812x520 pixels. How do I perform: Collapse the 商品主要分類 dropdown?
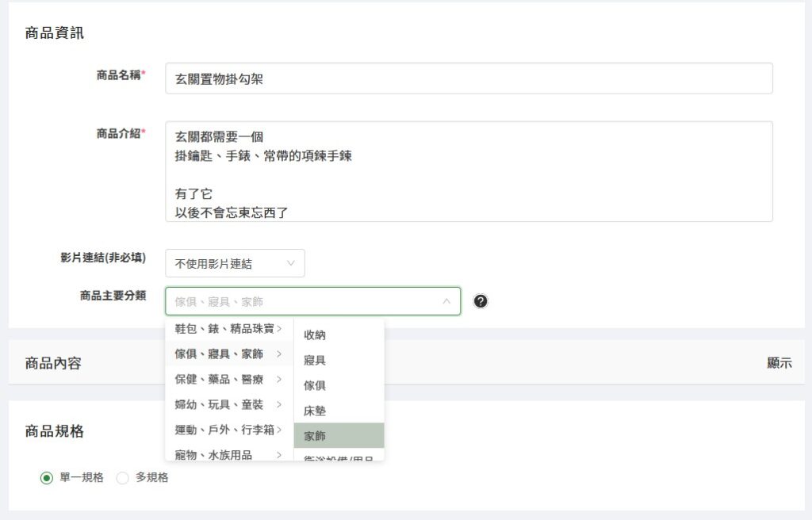point(446,301)
